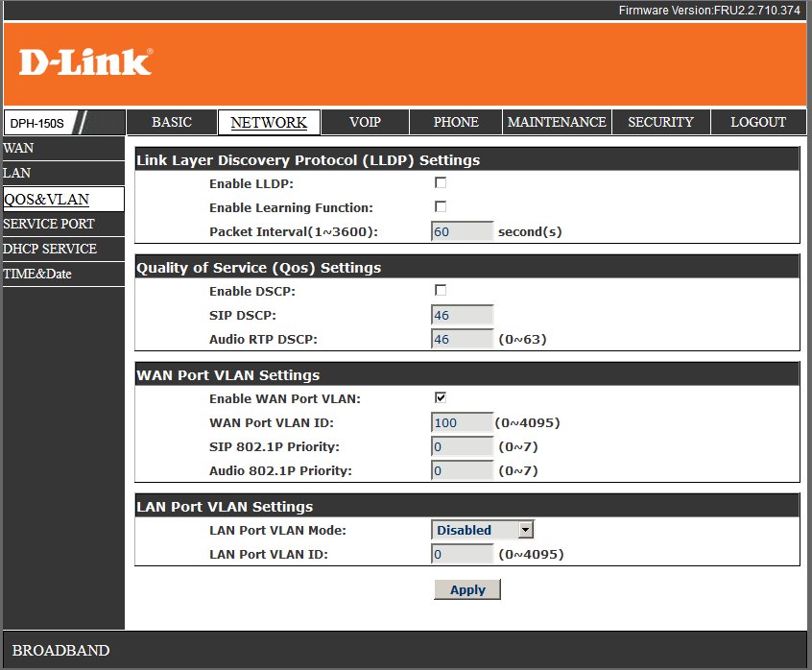
Task: Tick the Enable LLDP checkbox
Action: tap(441, 182)
